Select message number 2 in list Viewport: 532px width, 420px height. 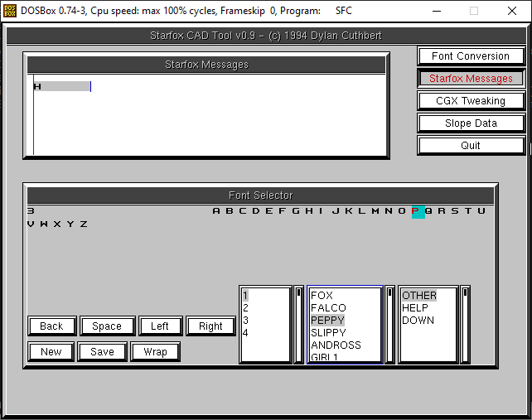coord(245,308)
